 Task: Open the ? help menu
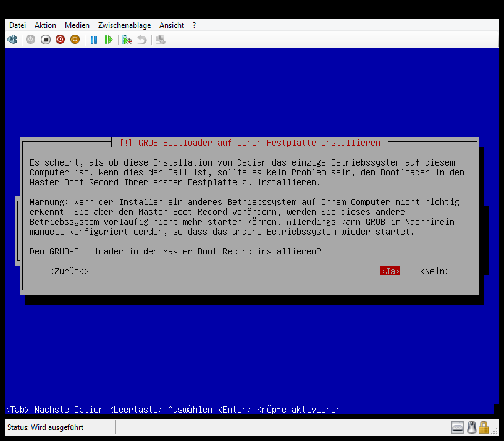point(194,25)
